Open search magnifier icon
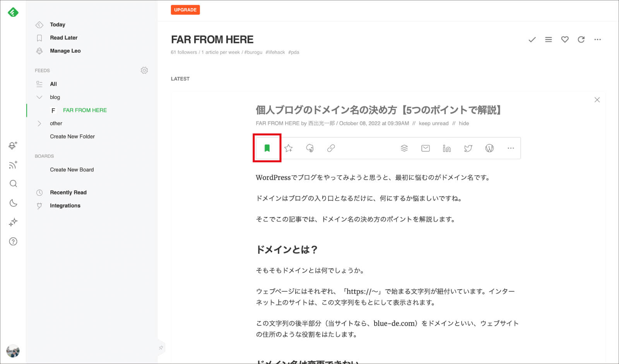Viewport: 619px width, 364px height. tap(13, 184)
